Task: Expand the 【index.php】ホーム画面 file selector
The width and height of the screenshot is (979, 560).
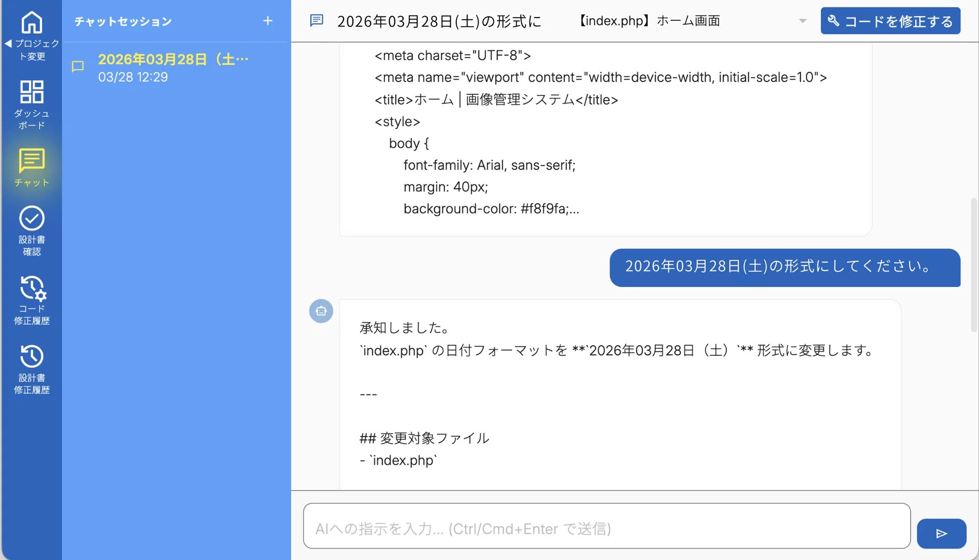Action: tap(649, 21)
